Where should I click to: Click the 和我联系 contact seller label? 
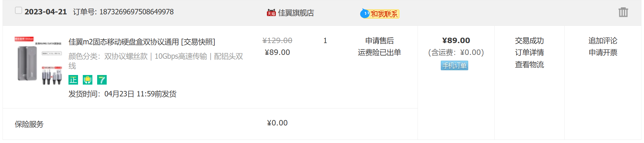(x=384, y=14)
